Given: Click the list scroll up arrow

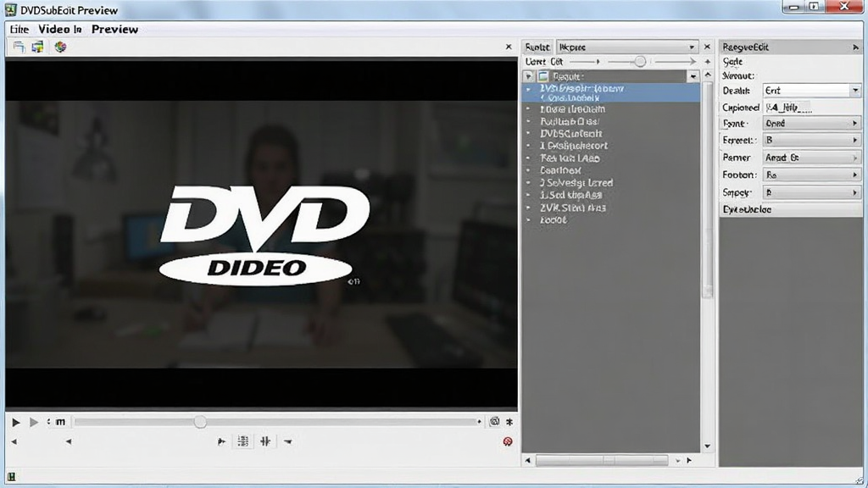Looking at the screenshot, I should (x=708, y=75).
